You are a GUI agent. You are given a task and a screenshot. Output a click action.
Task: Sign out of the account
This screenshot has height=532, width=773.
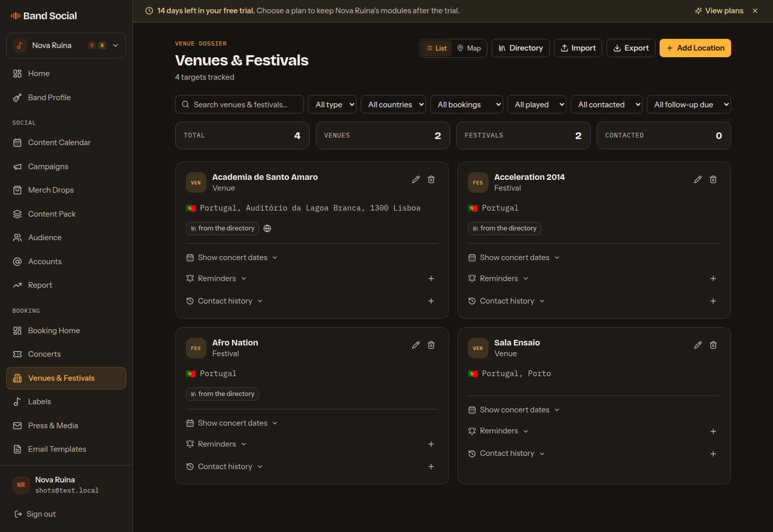(35, 514)
